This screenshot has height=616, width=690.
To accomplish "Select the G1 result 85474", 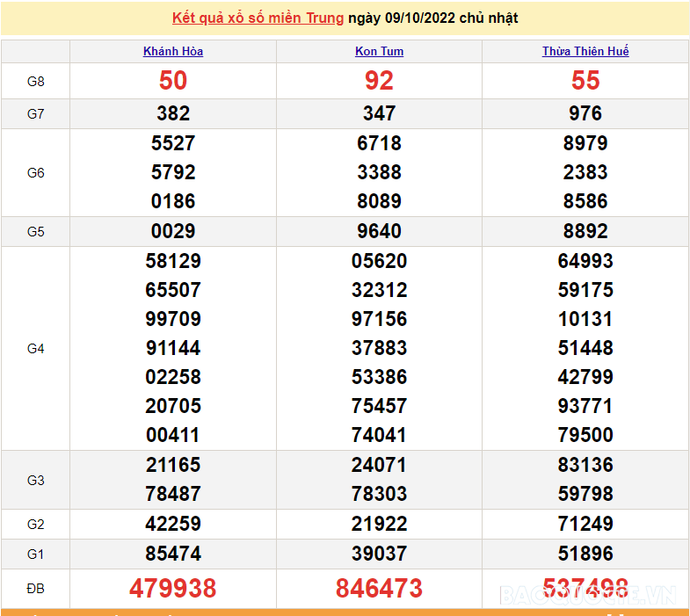I will click(173, 554).
